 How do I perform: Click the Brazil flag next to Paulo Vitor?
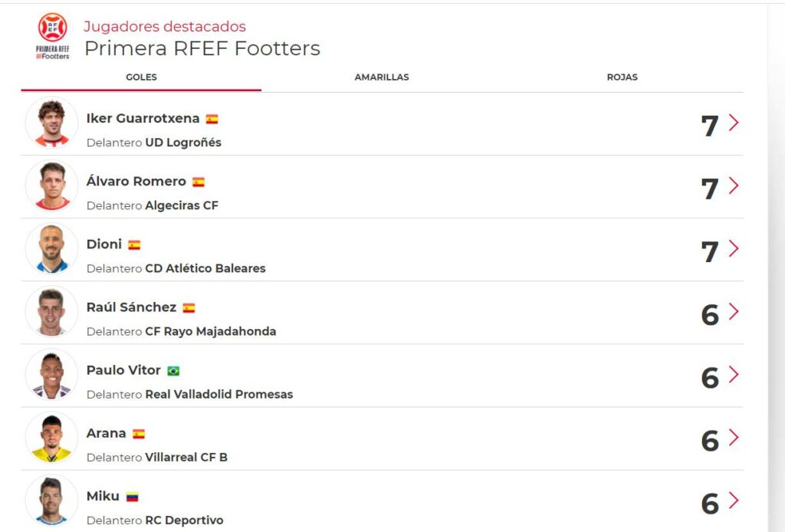click(173, 371)
